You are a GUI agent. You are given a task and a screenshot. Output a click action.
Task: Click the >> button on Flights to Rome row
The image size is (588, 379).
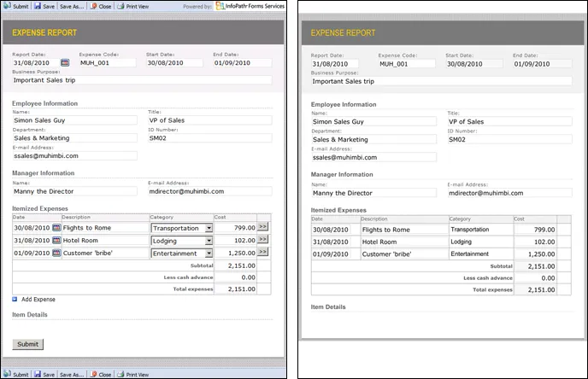pyautogui.click(x=263, y=228)
